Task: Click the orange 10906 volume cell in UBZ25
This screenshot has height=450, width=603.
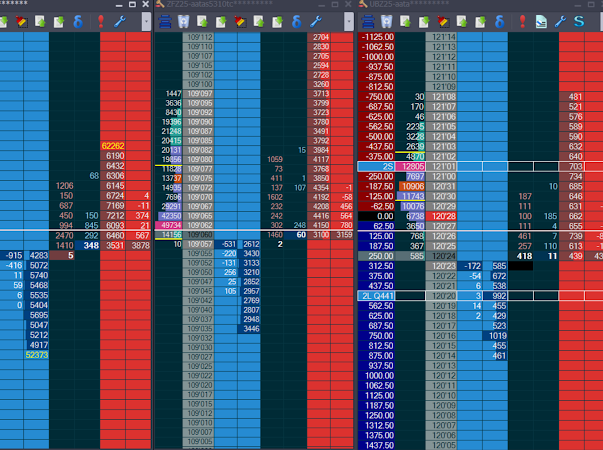Action: [x=410, y=187]
